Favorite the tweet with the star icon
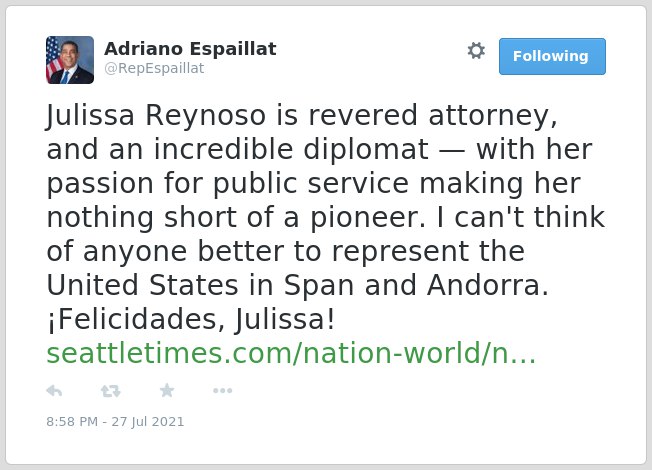Screen dimensions: 652x470 tap(167, 391)
